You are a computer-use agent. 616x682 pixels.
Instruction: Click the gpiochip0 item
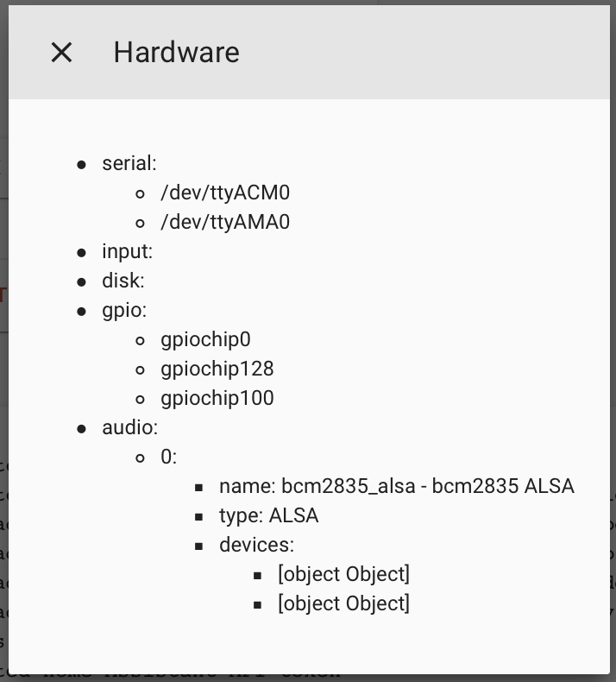(x=205, y=339)
